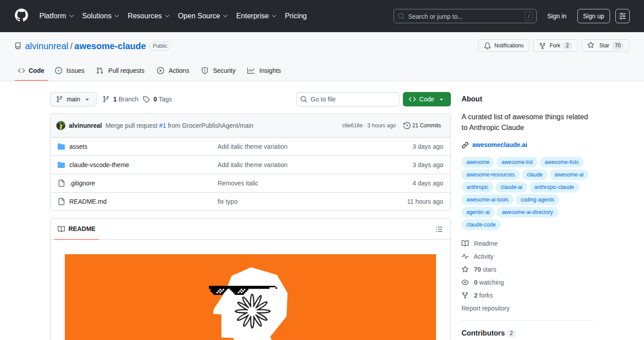644x340 pixels.
Task: Select the agentic-ai topic tag
Action: coord(478,212)
